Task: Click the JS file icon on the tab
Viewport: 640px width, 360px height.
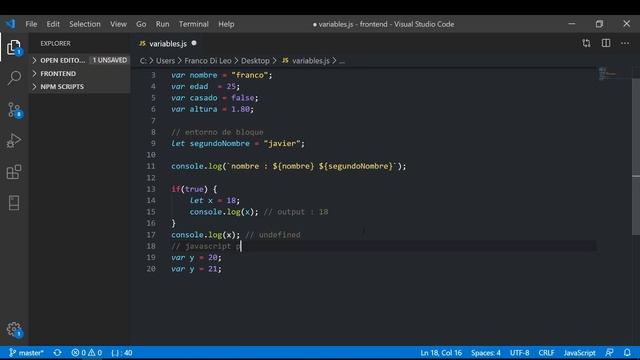Action: [142, 43]
